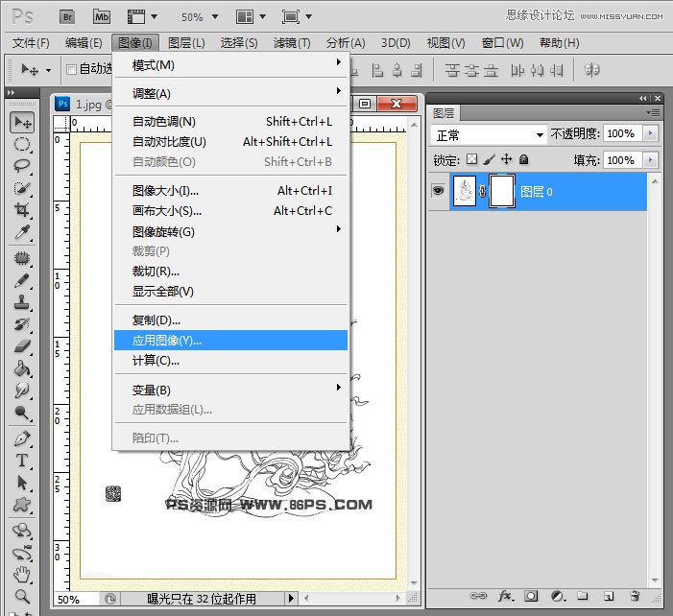Select the Clone Stamp tool
This screenshot has height=616, width=673.
coord(22,302)
